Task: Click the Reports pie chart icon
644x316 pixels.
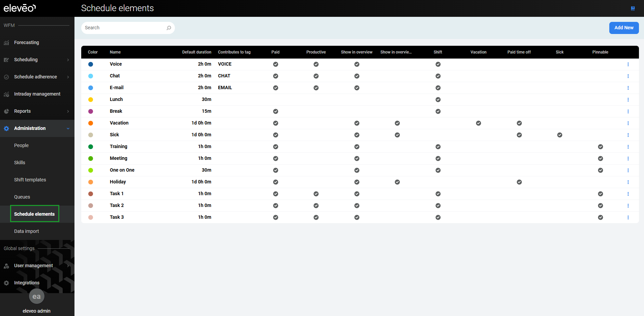Action: [6, 111]
